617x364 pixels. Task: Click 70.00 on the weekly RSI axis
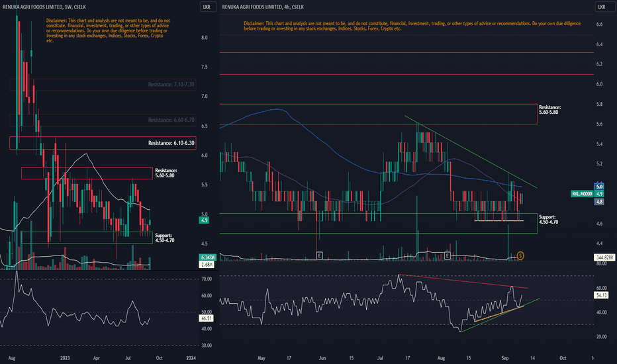click(x=206, y=279)
